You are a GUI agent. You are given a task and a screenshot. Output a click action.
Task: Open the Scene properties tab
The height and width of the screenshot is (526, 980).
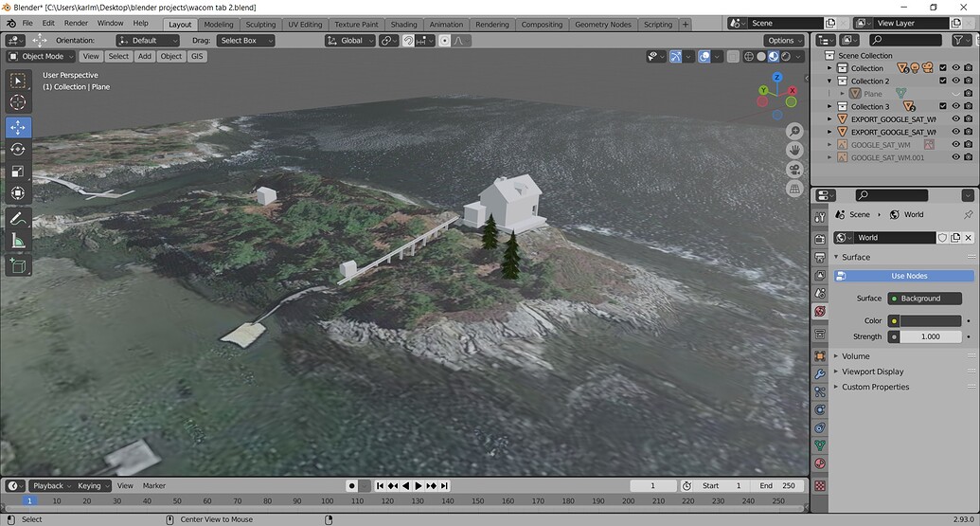coord(820,294)
